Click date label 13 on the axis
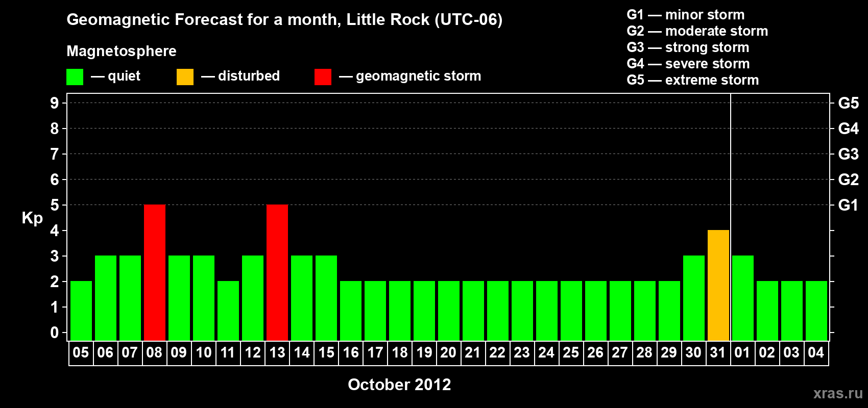This screenshot has height=408, width=868. point(277,352)
